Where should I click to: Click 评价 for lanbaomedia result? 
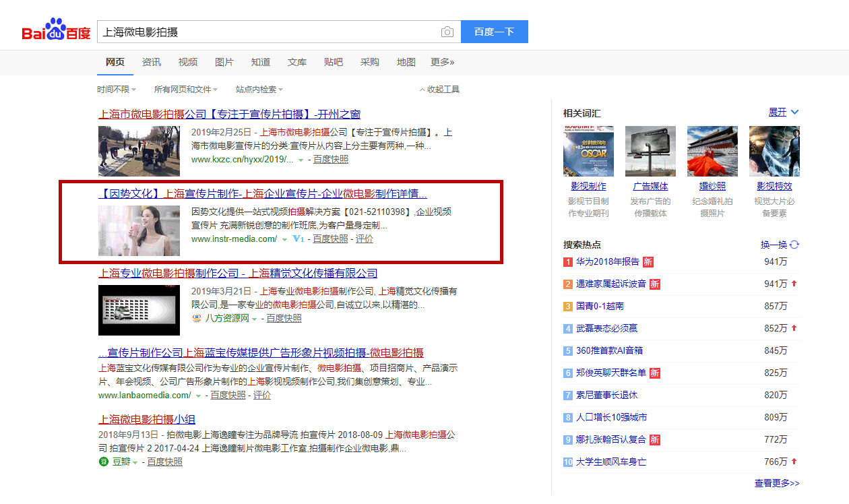click(x=262, y=396)
